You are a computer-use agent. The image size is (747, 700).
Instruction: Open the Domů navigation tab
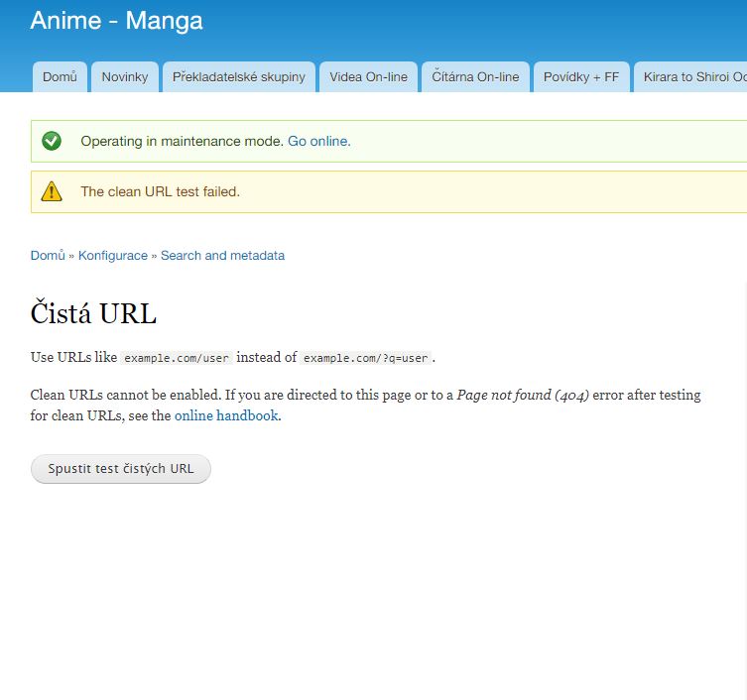(60, 77)
